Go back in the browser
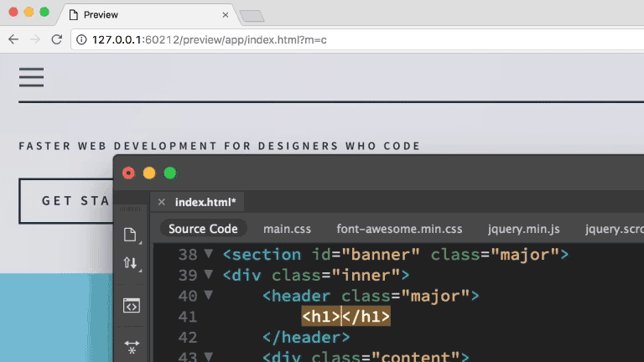Viewport: 644px width, 362px height. 13,39
